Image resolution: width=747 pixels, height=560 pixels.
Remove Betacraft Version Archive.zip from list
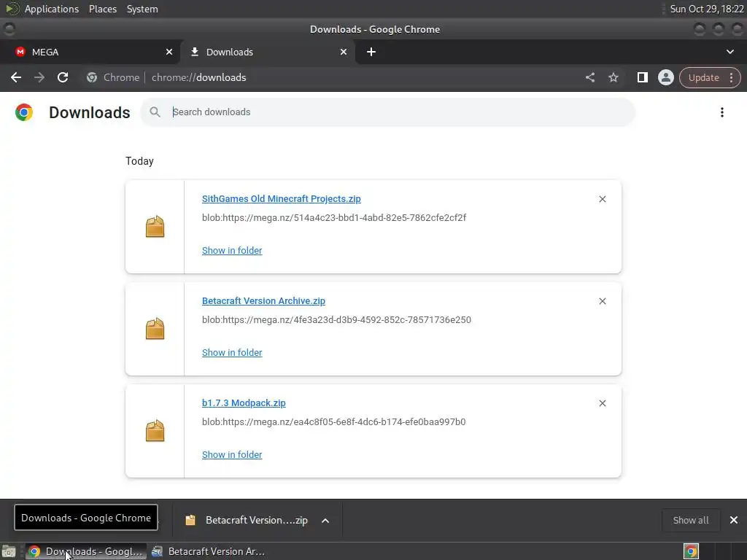[602, 301]
